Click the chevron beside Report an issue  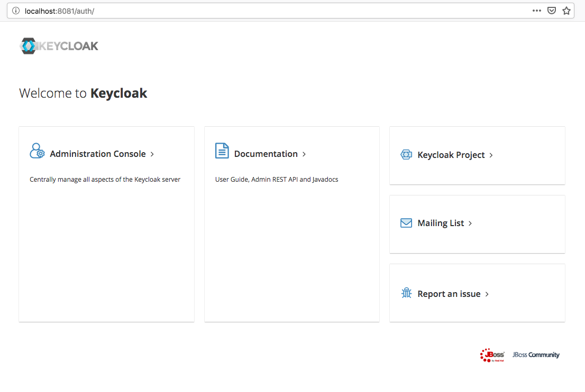(x=487, y=294)
